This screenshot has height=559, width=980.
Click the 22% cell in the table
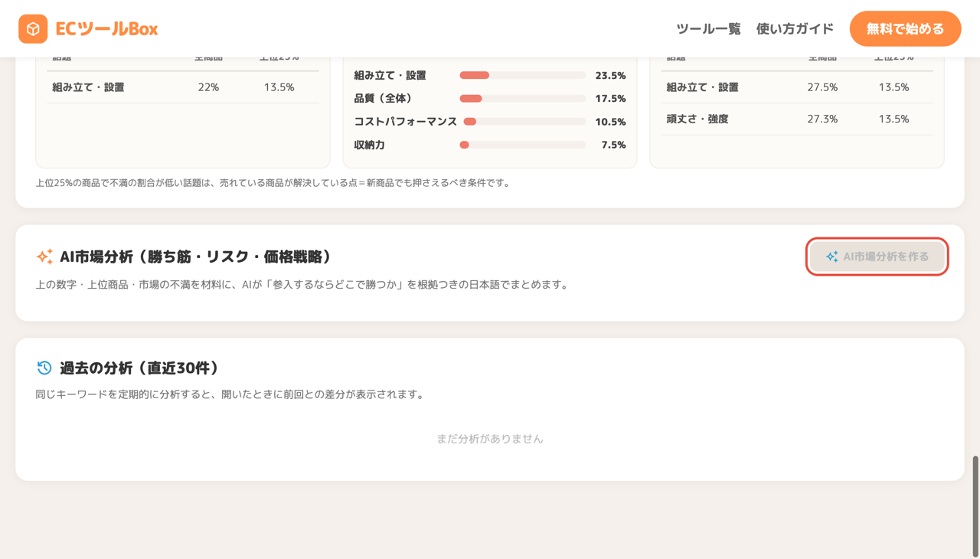tap(208, 87)
